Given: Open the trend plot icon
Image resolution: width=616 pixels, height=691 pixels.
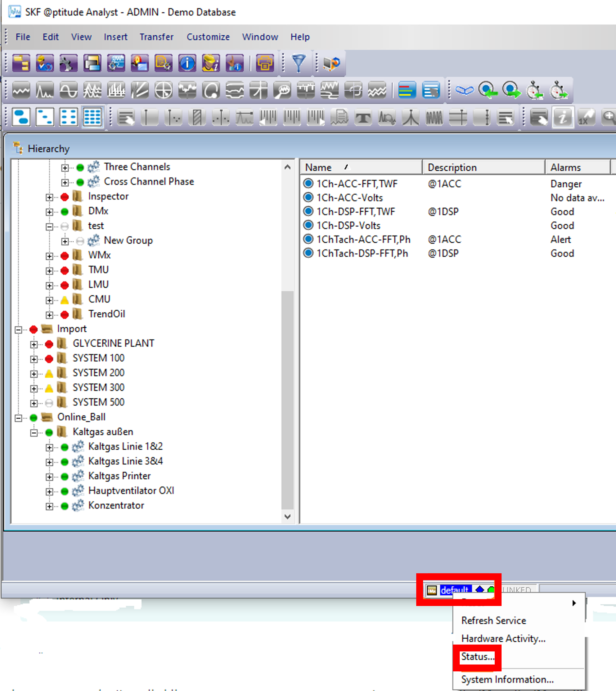Looking at the screenshot, I should (21, 90).
